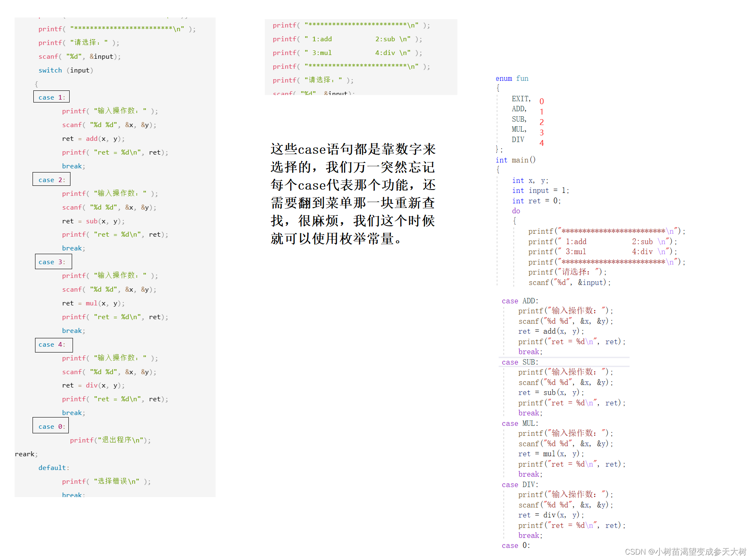This screenshot has width=753, height=560.
Task: Click the line "这些case语句都是靠数字来"
Action: [353, 149]
